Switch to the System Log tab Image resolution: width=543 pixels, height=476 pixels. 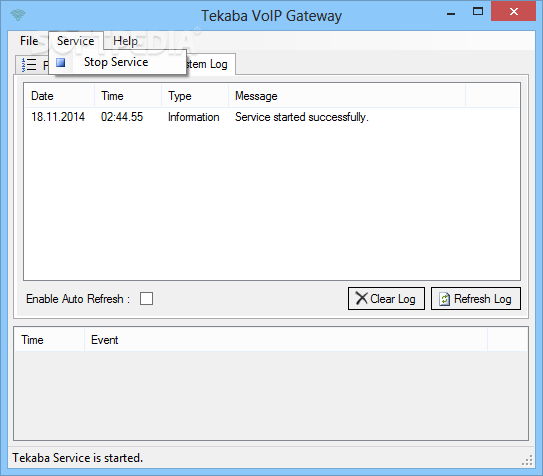[210, 64]
